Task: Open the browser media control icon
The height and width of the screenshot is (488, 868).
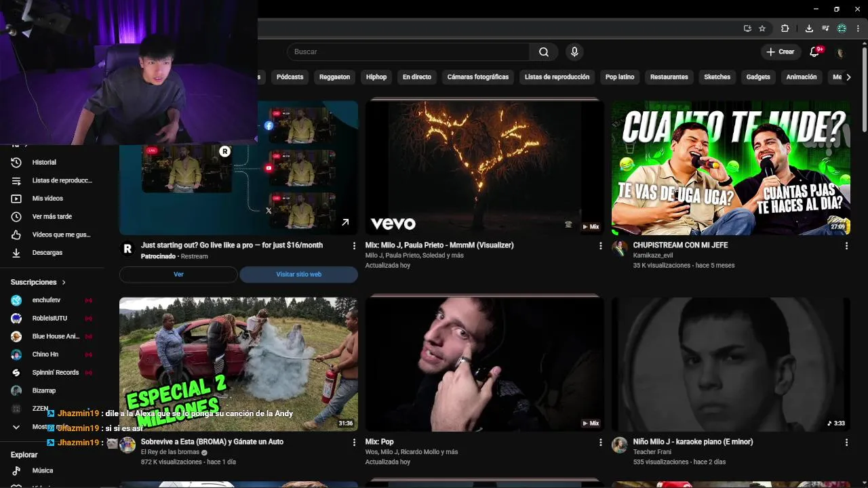Action: [825, 28]
